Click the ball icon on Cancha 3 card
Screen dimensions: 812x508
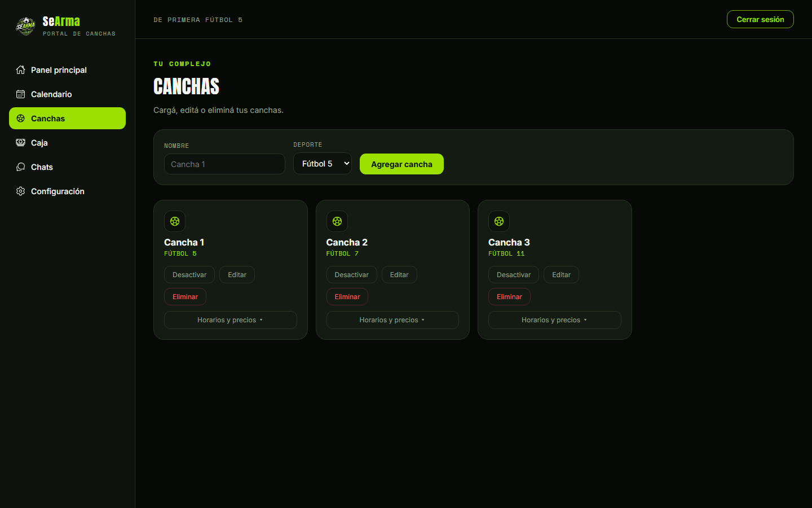[x=499, y=221]
